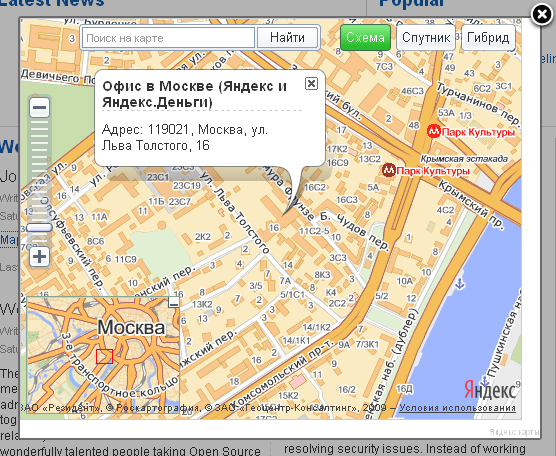556x456 pixels.
Task: Switch map to Спутник satellite view
Action: click(x=426, y=37)
